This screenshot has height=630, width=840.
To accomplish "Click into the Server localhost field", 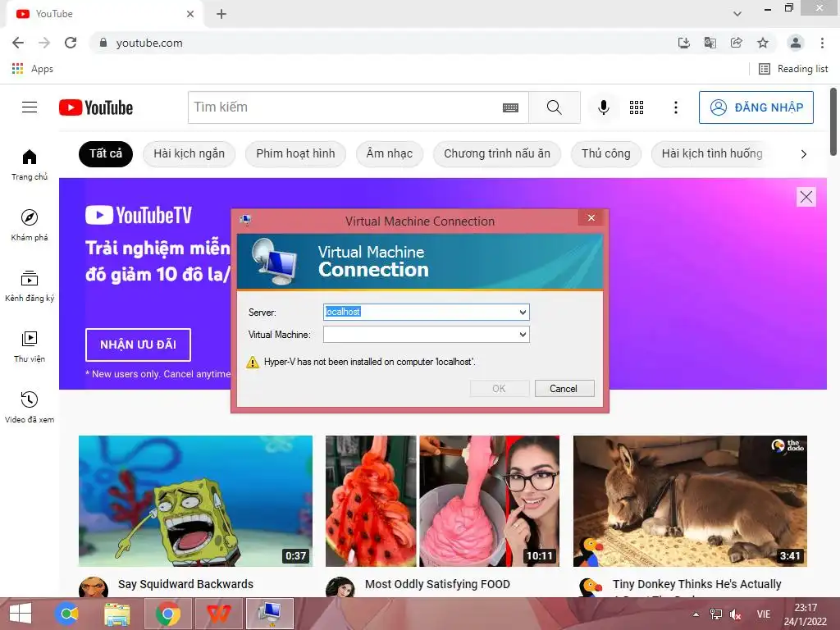I will (x=420, y=313).
